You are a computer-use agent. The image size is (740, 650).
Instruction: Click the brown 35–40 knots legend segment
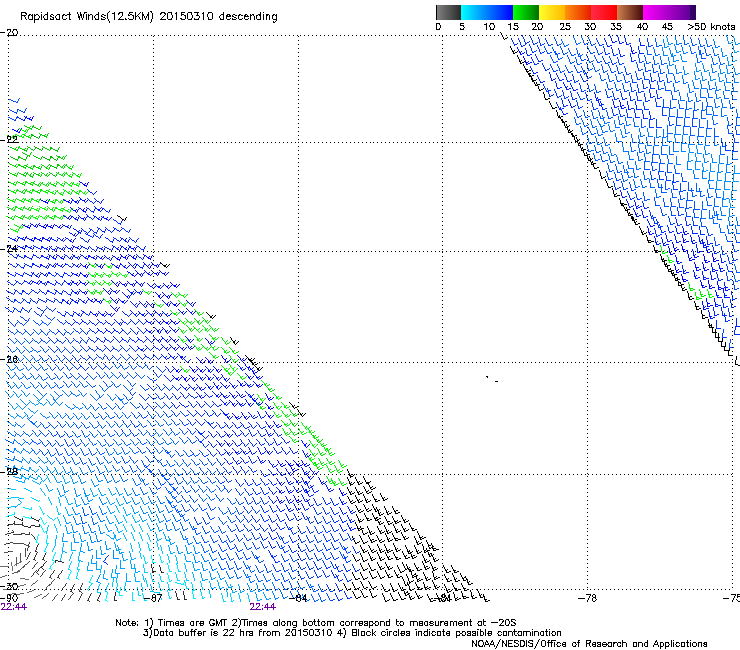(x=630, y=12)
